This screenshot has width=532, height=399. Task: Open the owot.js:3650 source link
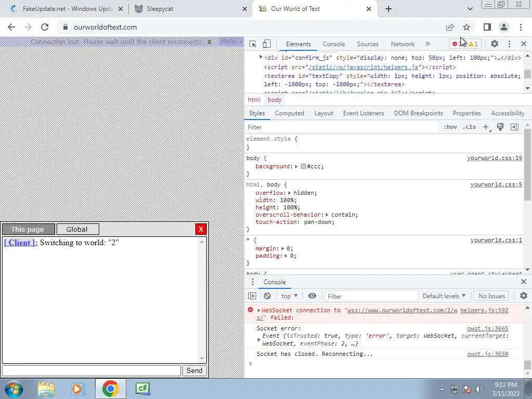tap(487, 354)
